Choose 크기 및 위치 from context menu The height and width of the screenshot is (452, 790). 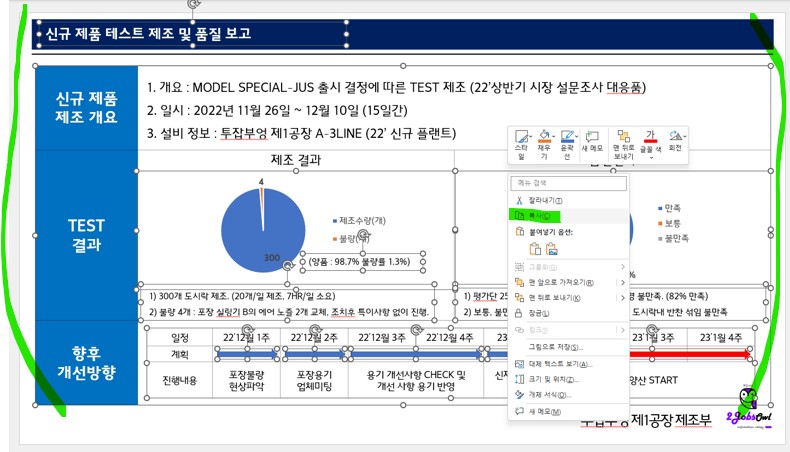coord(569,379)
